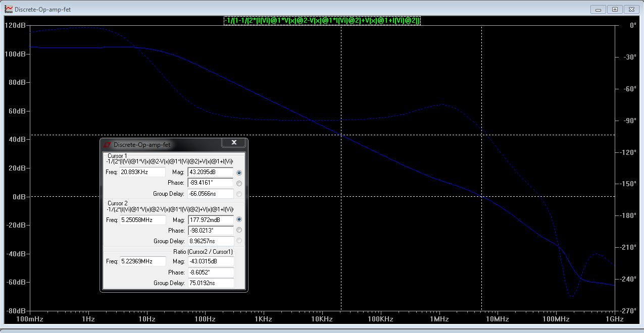The image size is (644, 333).
Task: Click the 60dB label on the magnitude axis
Action: (17, 111)
